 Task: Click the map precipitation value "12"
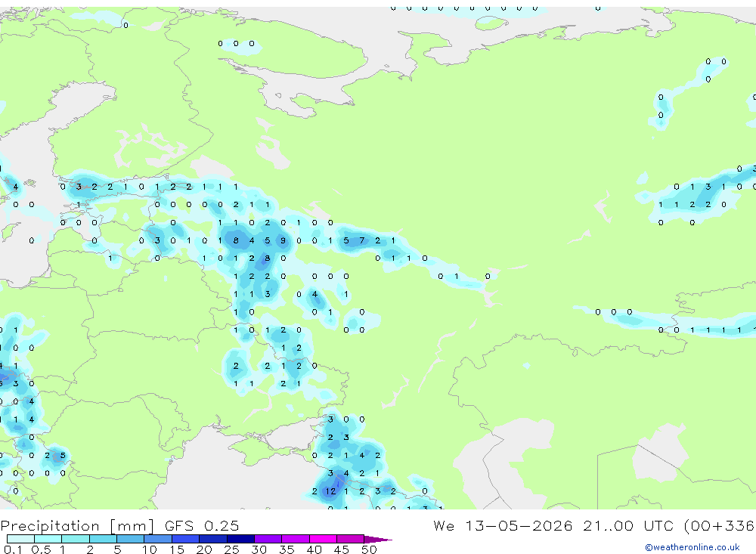330,491
